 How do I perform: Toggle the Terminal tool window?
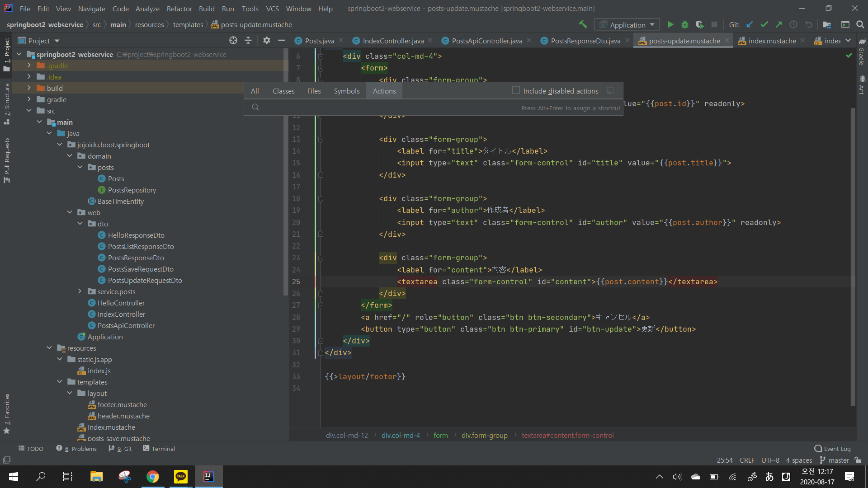click(159, 449)
